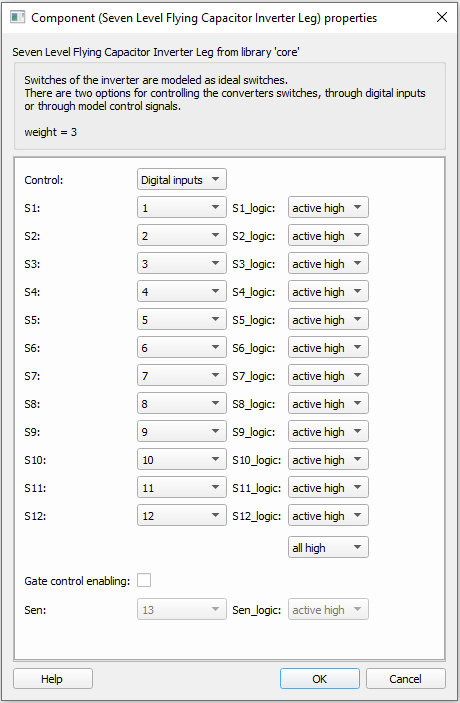Expand the S3_logic dropdown
Image resolution: width=460 pixels, height=703 pixels.
click(x=328, y=263)
